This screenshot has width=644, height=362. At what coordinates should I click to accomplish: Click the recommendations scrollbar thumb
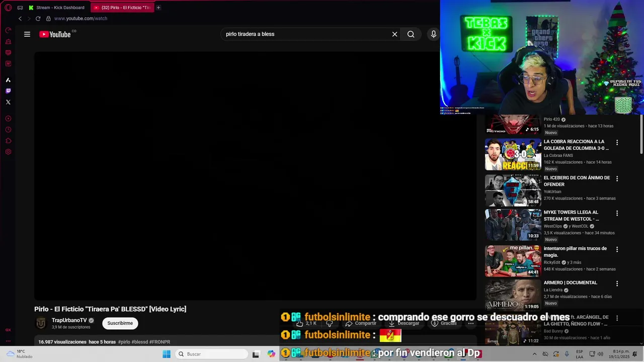(641, 134)
